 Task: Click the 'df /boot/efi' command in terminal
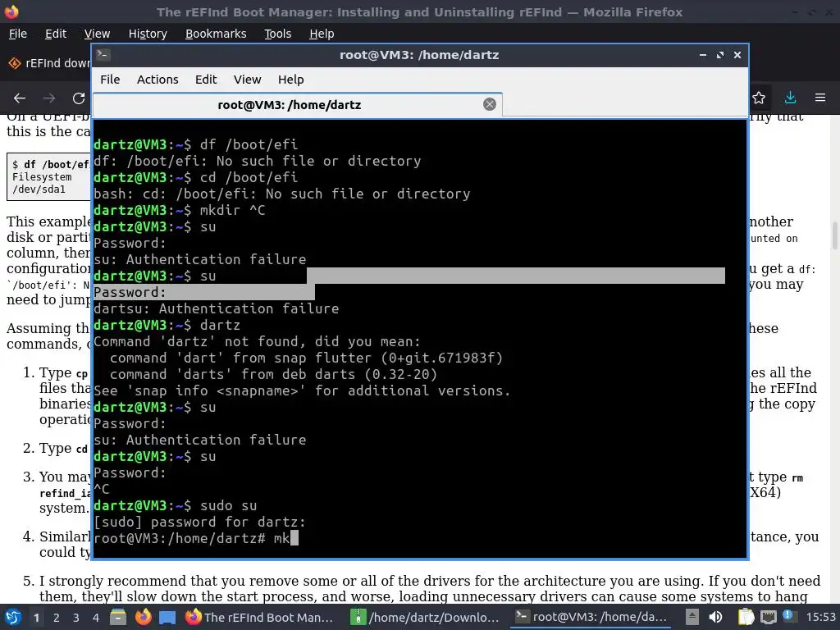(x=249, y=144)
